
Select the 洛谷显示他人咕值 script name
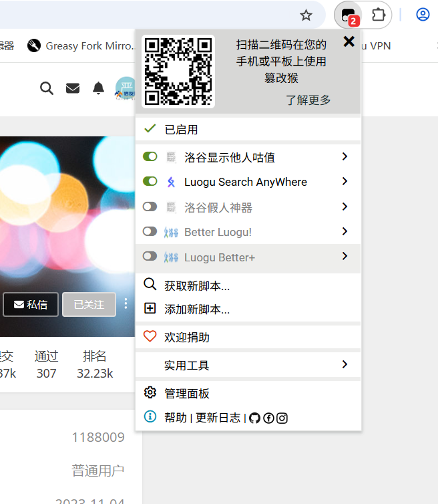pyautogui.click(x=230, y=158)
